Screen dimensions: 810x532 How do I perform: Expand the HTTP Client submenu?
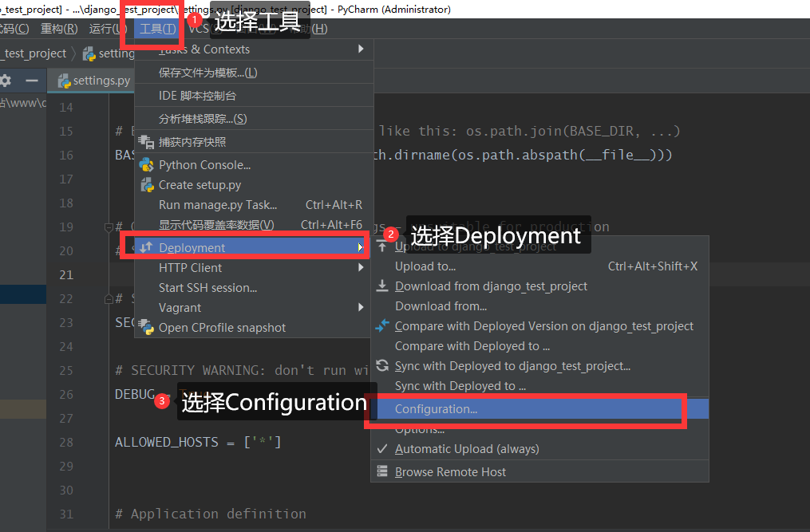361,268
